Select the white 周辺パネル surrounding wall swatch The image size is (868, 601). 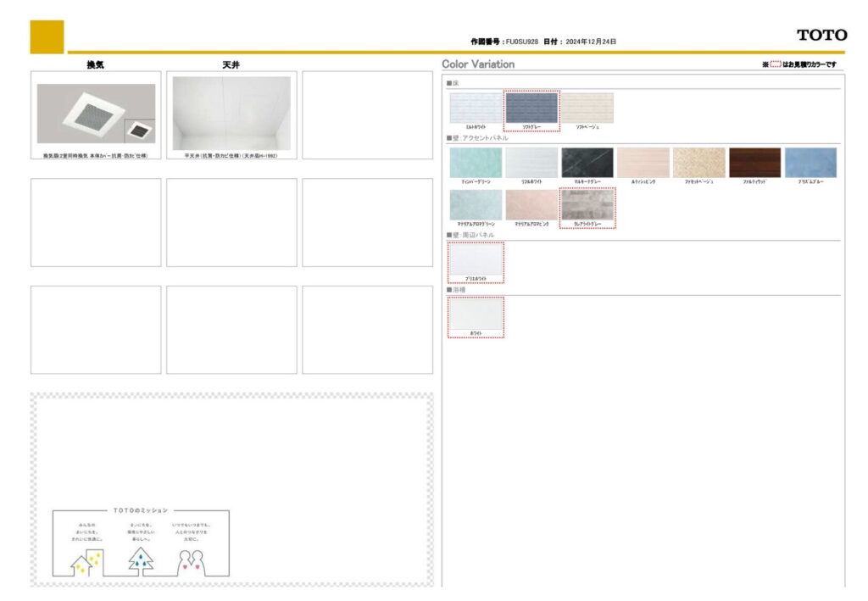tap(476, 259)
